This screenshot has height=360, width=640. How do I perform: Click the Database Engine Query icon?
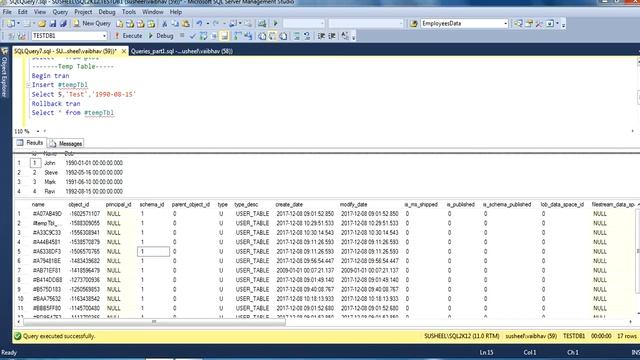[x=120, y=24]
